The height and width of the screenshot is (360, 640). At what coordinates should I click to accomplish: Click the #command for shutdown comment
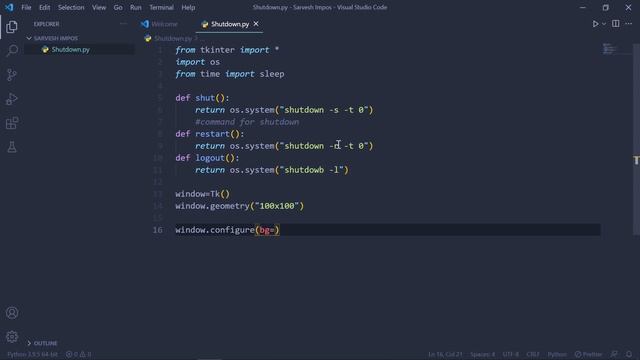coord(247,122)
